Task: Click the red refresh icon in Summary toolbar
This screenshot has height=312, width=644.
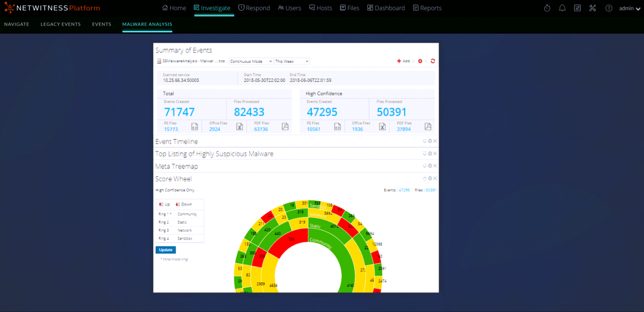Action: tap(433, 61)
